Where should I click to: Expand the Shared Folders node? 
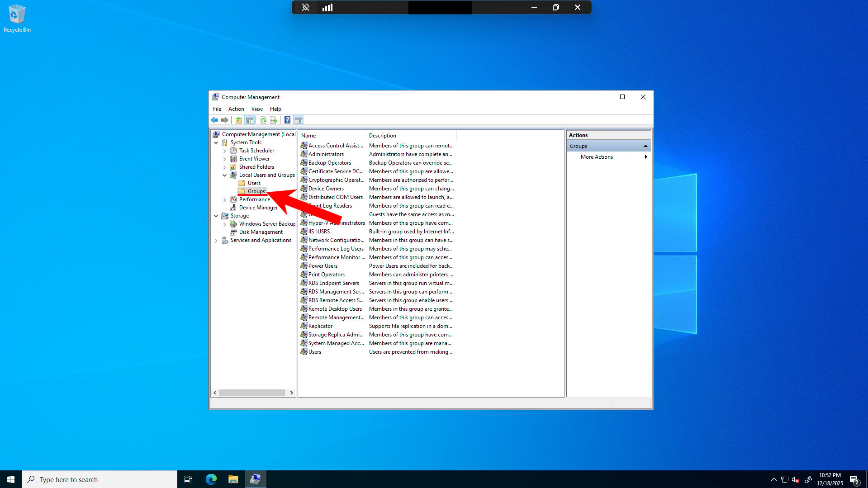point(225,167)
